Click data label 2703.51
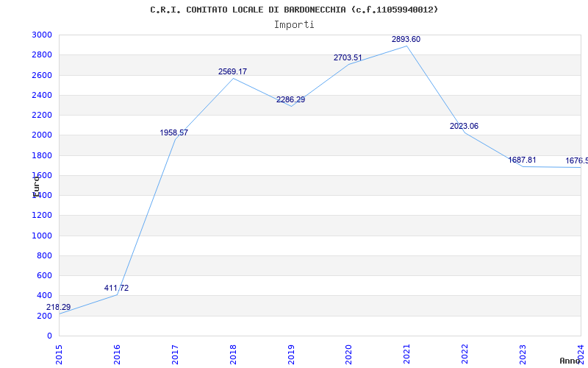Image resolution: width=588 pixels, height=368 pixels. coord(348,58)
